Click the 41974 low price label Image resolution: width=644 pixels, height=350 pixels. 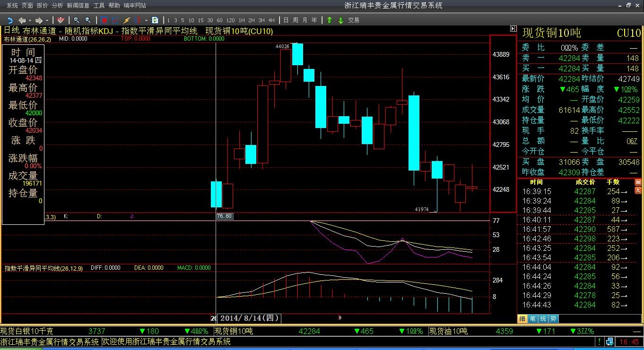422,209
